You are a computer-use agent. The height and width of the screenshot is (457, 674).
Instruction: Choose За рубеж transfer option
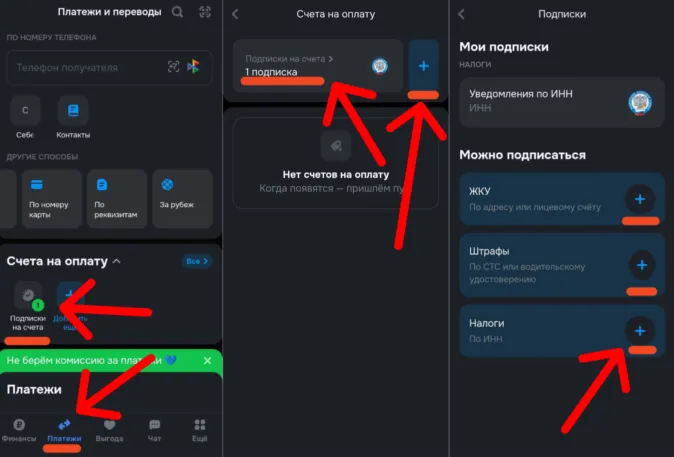click(182, 199)
